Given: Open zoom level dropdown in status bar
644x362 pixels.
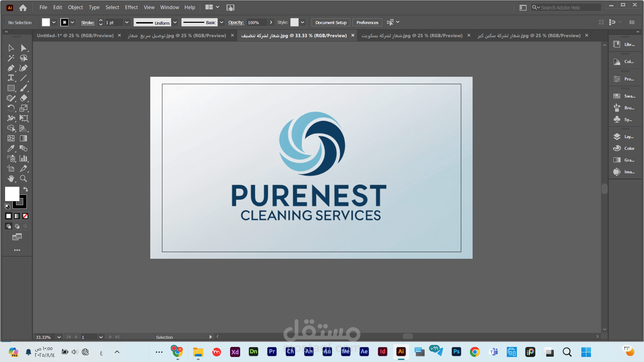Looking at the screenshot, I should (x=59, y=337).
